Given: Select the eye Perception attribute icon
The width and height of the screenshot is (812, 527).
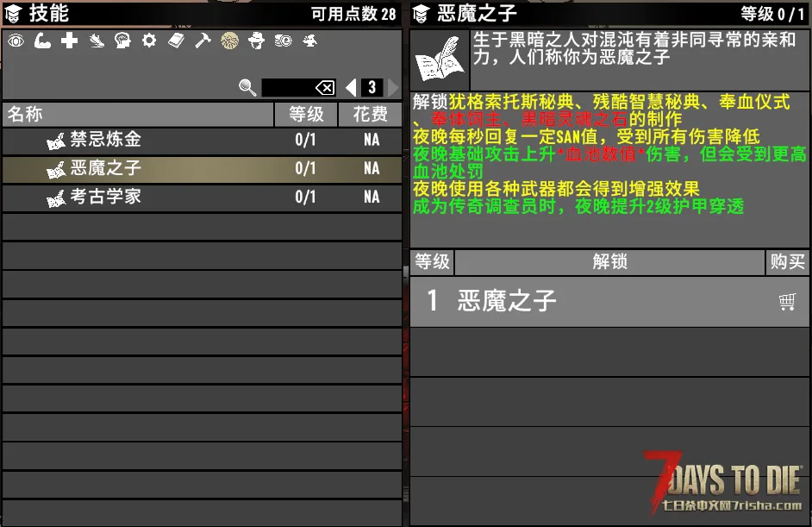Looking at the screenshot, I should point(16,41).
